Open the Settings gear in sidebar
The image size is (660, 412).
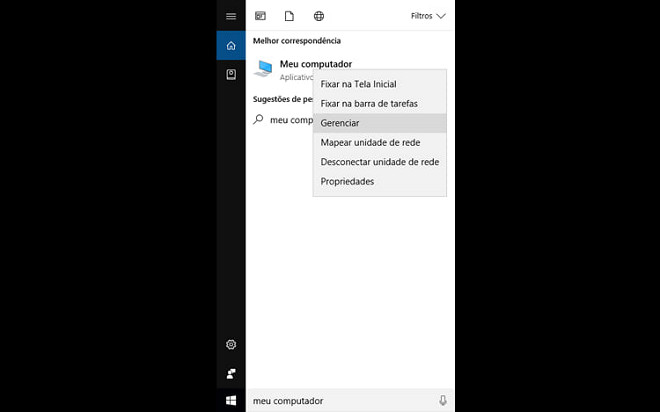click(231, 344)
